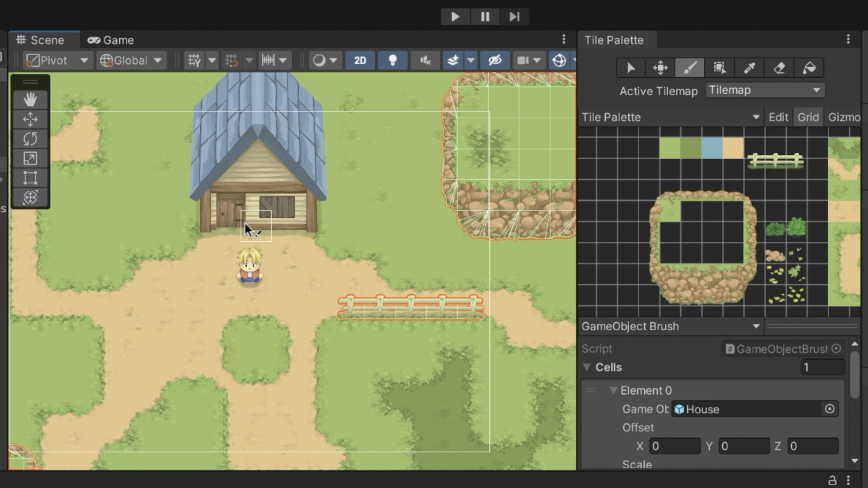This screenshot has height=488, width=868.
Task: Open object picker for House field
Action: point(830,409)
